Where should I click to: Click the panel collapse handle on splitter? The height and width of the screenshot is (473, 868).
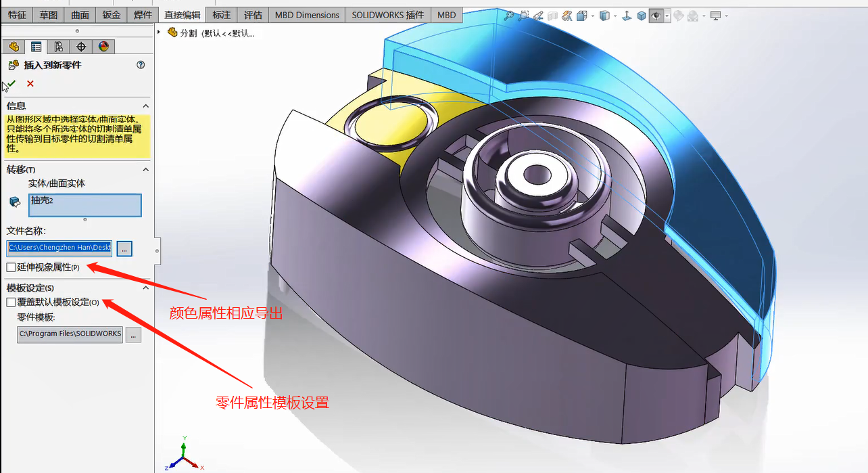(x=158, y=250)
